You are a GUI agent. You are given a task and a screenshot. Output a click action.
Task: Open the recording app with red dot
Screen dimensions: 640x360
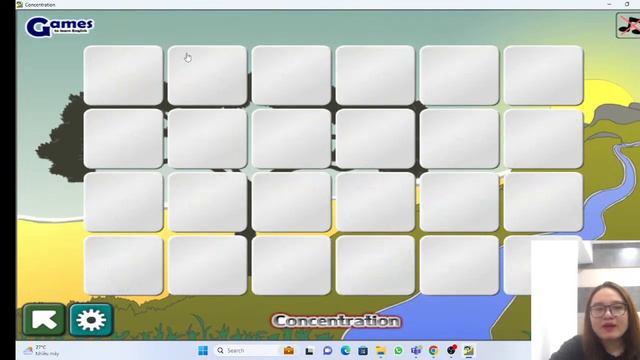tap(451, 350)
